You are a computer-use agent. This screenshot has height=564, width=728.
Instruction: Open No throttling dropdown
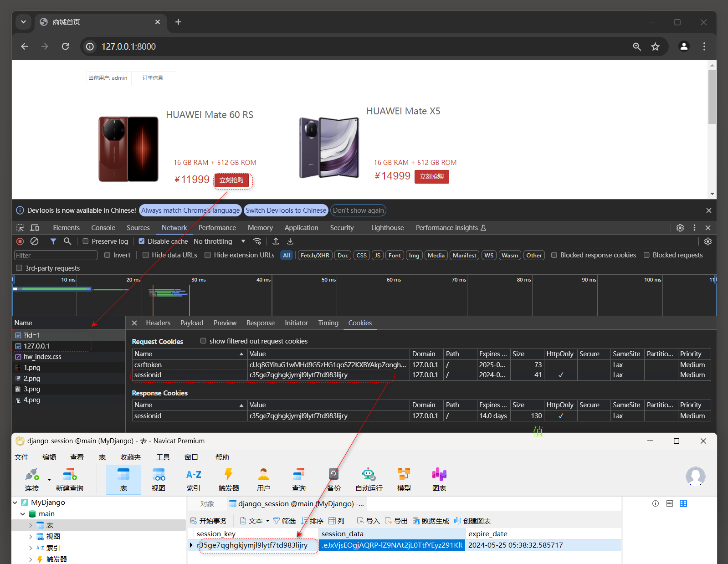coord(220,241)
